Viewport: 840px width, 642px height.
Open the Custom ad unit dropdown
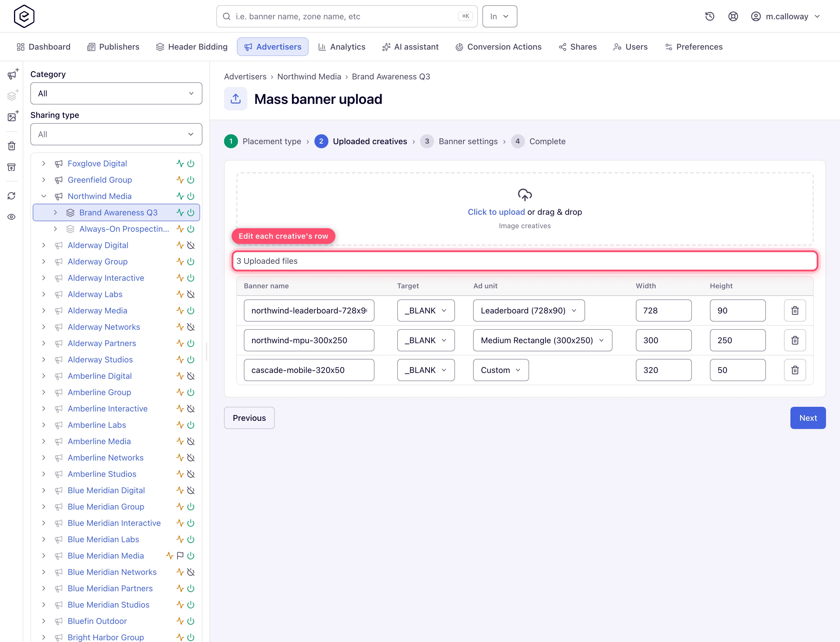click(x=501, y=370)
